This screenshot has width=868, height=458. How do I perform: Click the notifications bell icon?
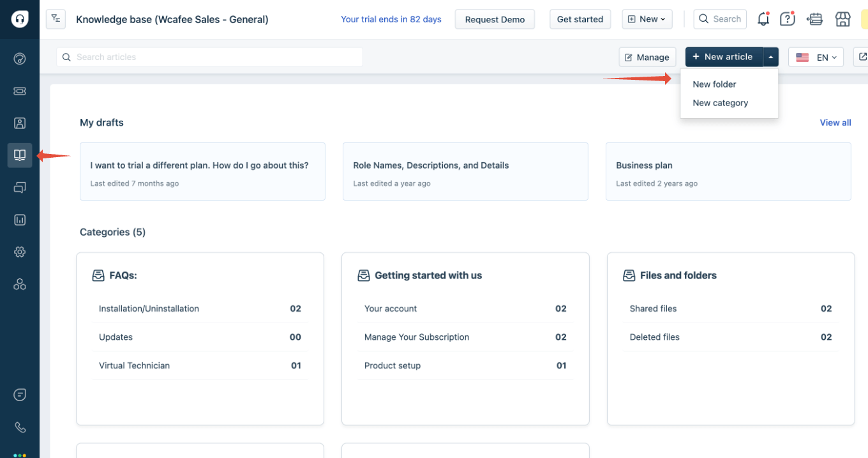pos(763,19)
